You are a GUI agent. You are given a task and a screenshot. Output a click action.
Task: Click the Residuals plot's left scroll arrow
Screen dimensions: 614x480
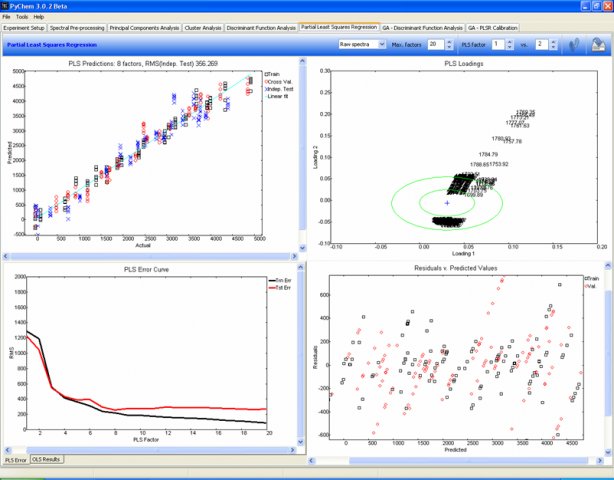[312, 461]
